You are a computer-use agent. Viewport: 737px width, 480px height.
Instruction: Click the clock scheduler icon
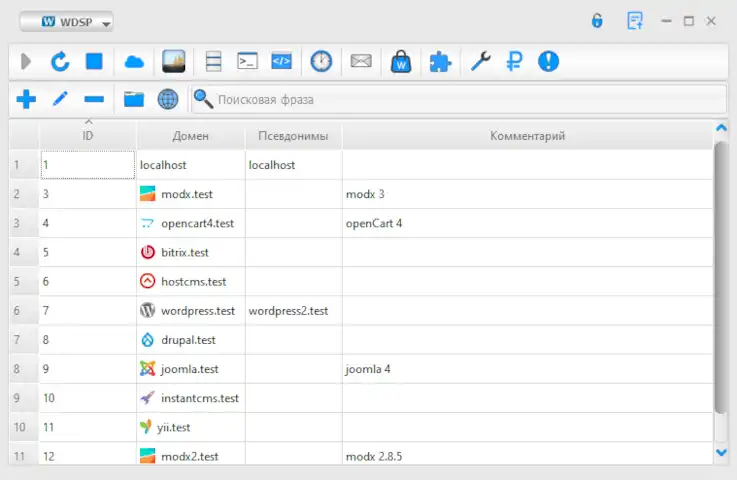[x=321, y=62]
